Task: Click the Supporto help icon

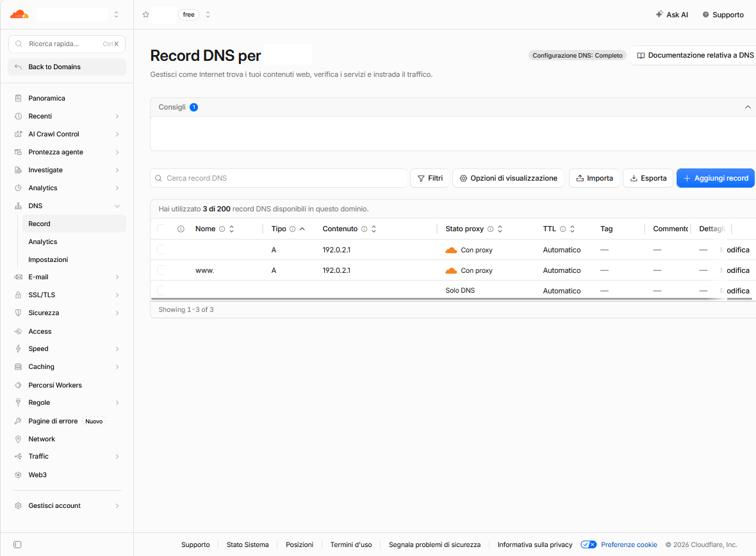Action: (x=705, y=15)
